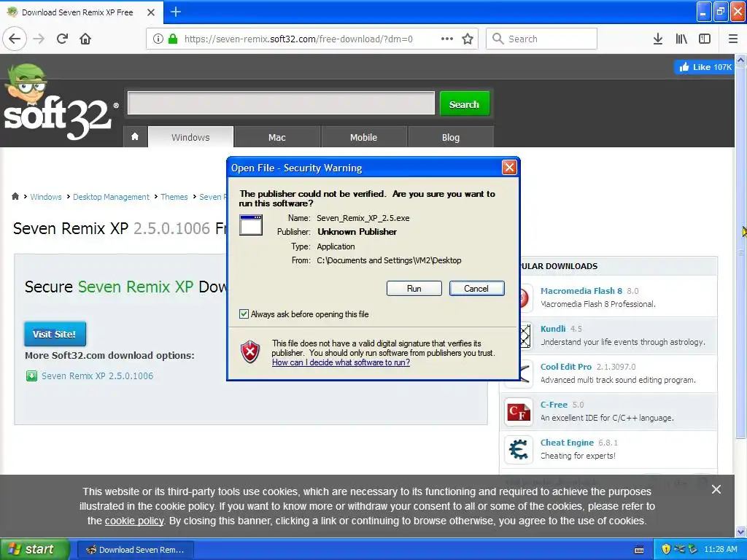Open the Firefox hamburger menu
The height and width of the screenshot is (560, 747).
coord(732,39)
